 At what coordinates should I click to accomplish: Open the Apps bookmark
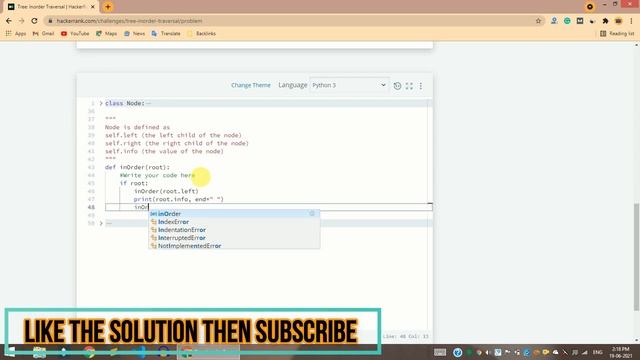(16, 33)
